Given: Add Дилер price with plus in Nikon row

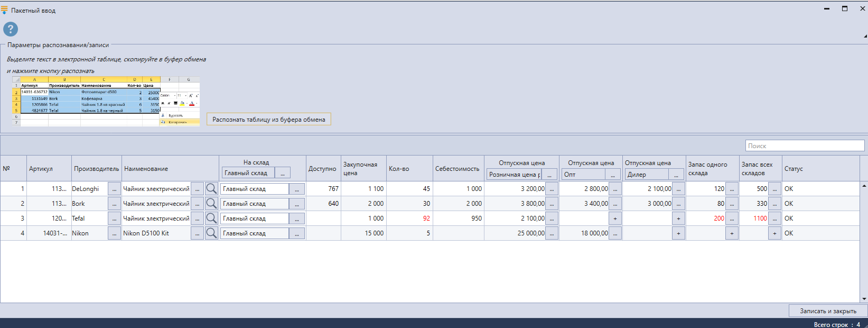Looking at the screenshot, I should point(678,233).
